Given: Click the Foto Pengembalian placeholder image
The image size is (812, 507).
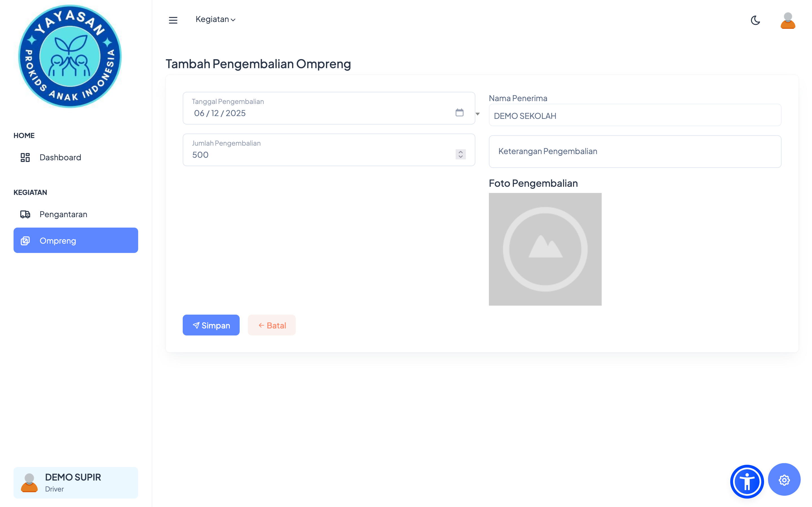Looking at the screenshot, I should coord(545,249).
